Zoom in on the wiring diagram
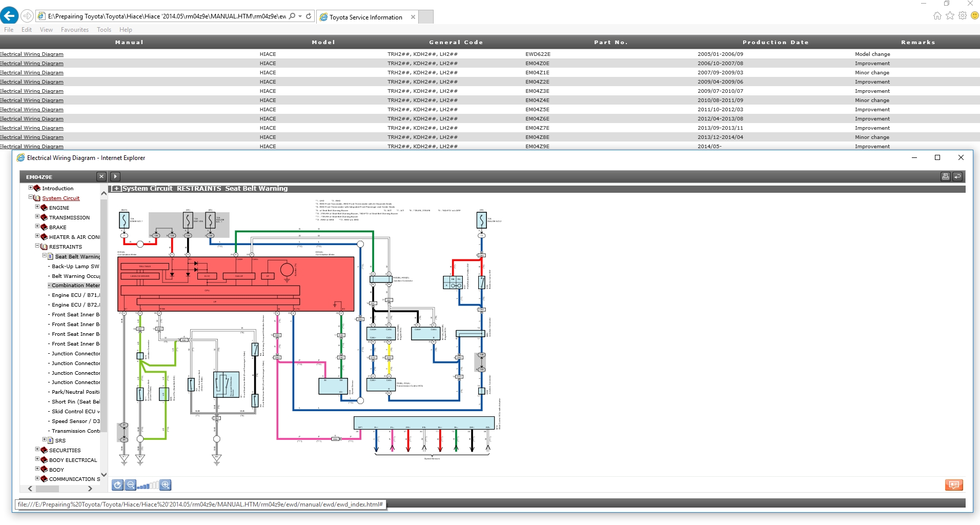 [165, 485]
